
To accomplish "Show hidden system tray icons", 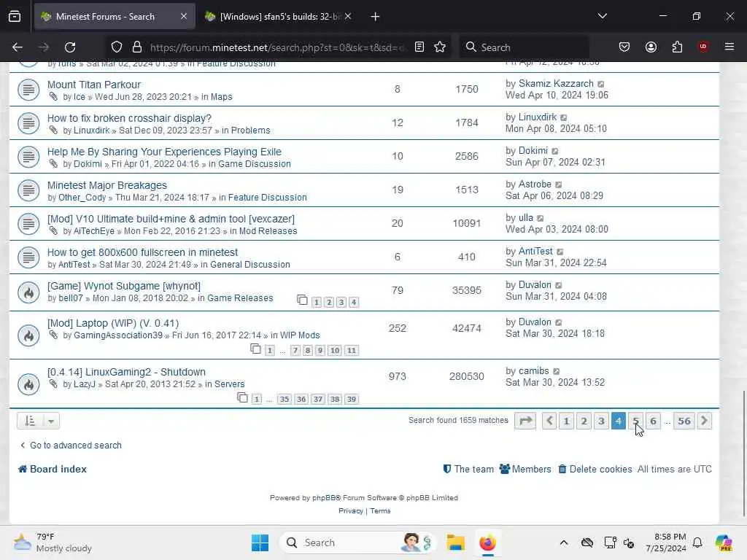I will click(x=564, y=542).
